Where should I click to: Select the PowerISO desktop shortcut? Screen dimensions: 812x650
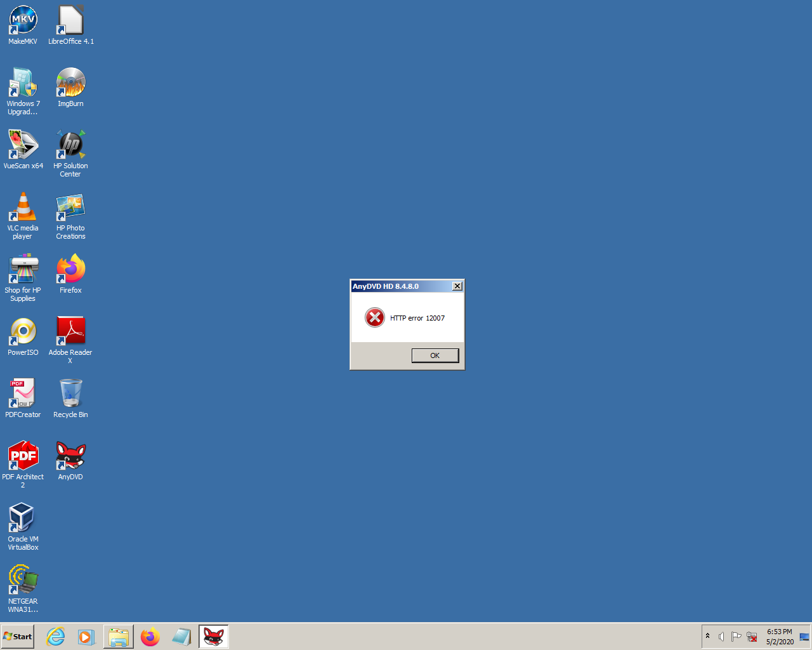click(23, 331)
